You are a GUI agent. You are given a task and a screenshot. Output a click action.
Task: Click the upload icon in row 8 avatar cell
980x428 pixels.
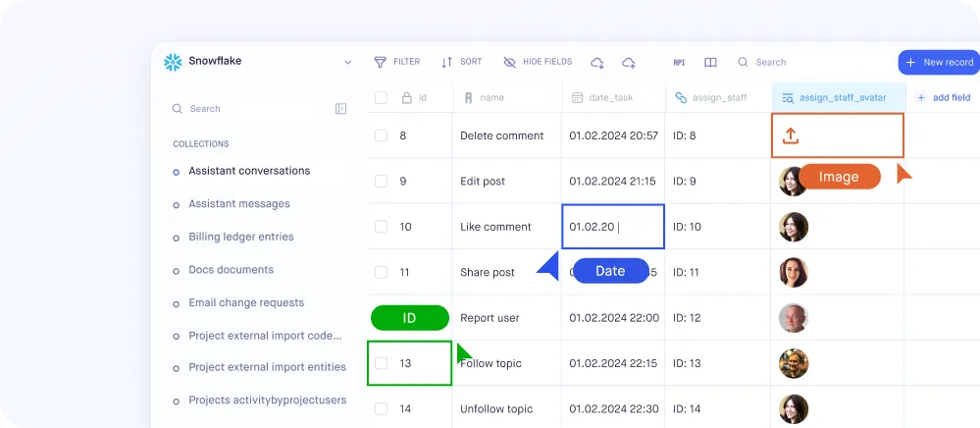point(791,135)
